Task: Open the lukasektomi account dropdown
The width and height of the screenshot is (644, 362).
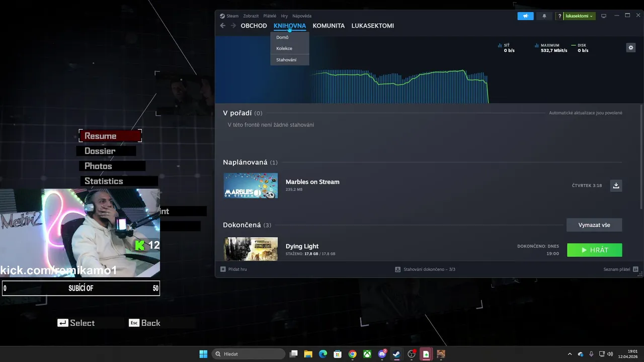Action: [579, 16]
